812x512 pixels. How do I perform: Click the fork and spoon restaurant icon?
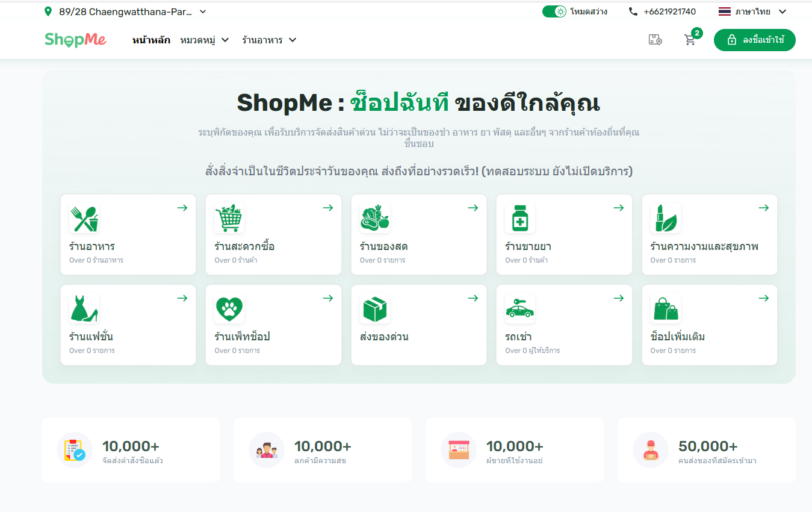click(84, 219)
